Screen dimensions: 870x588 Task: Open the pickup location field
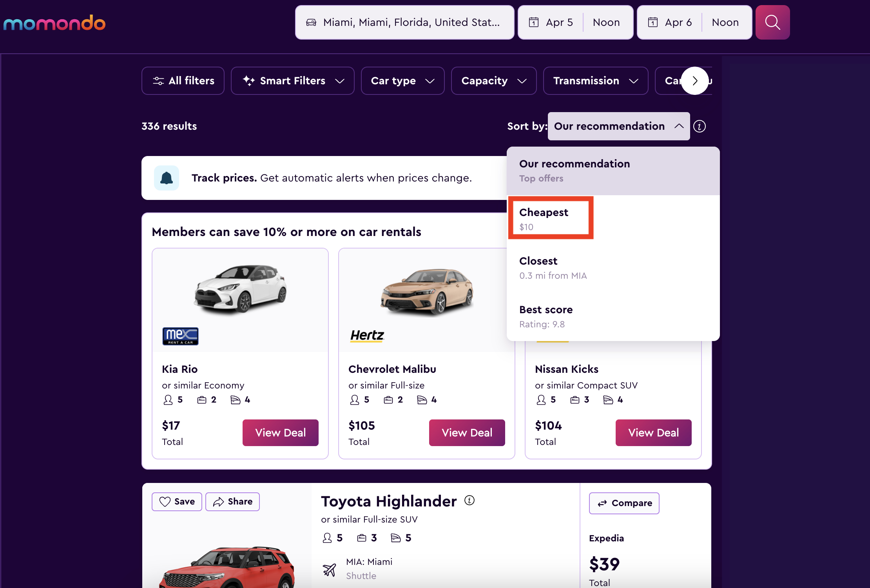pyautogui.click(x=404, y=22)
